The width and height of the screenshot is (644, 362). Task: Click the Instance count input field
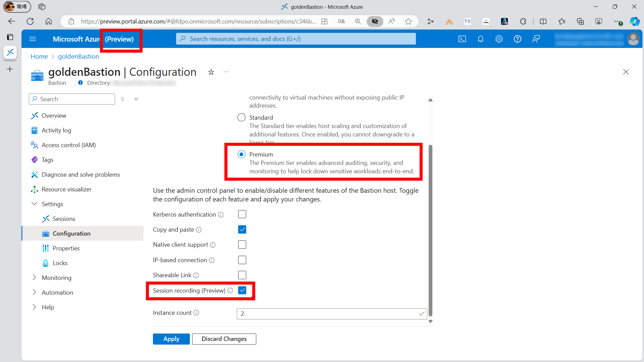point(327,314)
